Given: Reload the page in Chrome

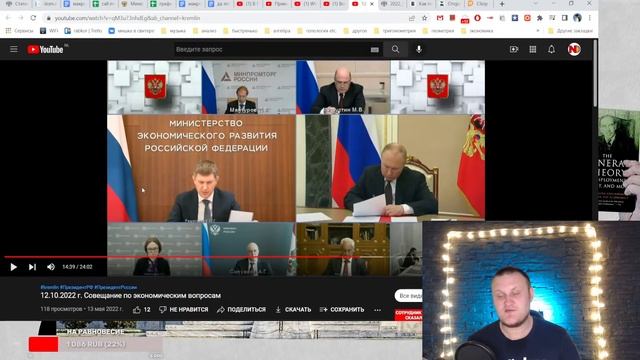Looking at the screenshot, I should point(33,18).
